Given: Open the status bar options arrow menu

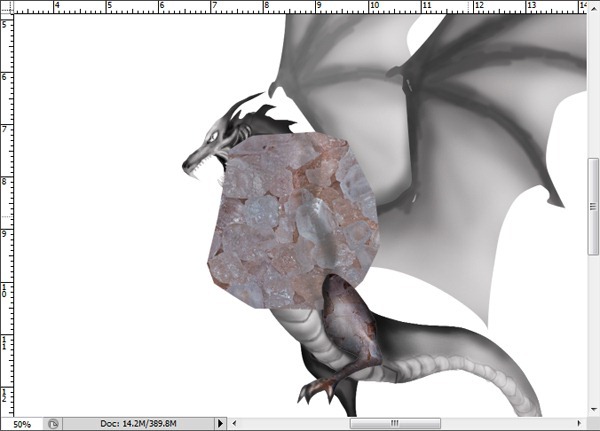Looking at the screenshot, I should pyautogui.click(x=220, y=424).
